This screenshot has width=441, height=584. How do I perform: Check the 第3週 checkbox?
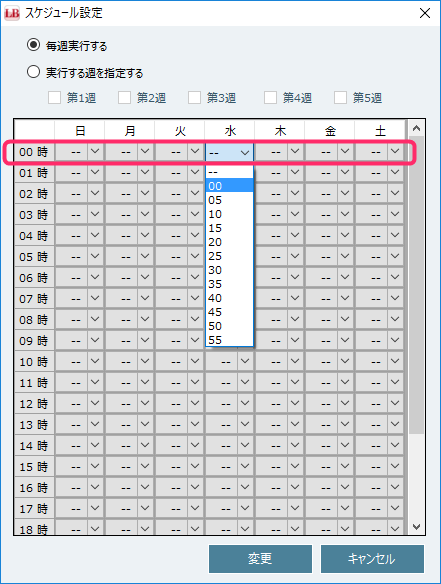(x=194, y=98)
